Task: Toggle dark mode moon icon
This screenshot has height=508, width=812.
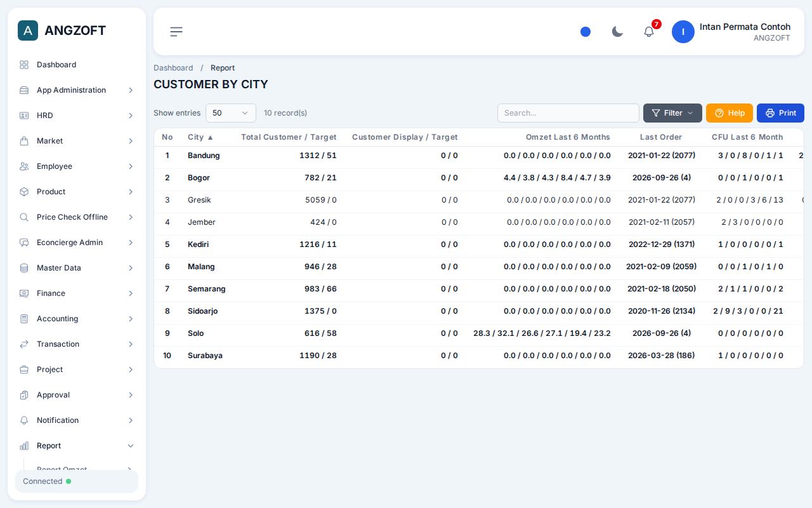Action: pyautogui.click(x=617, y=32)
